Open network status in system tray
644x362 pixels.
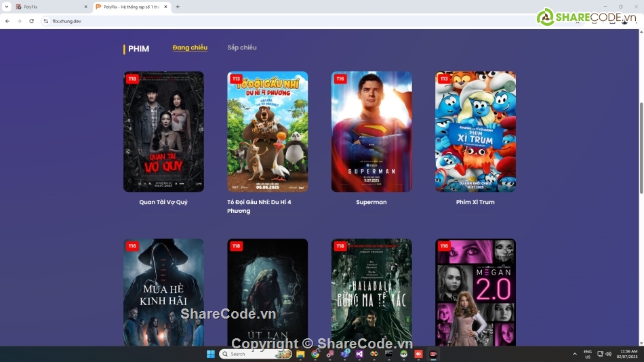[x=600, y=354]
